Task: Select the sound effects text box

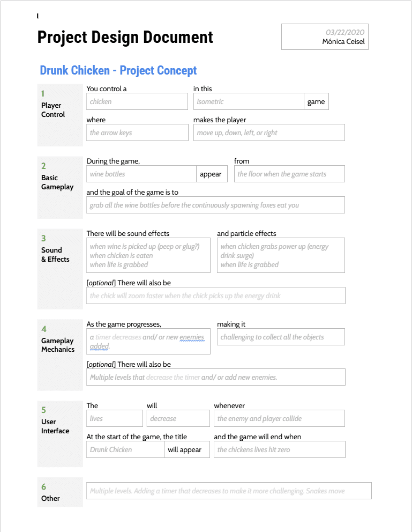Action: tap(148, 255)
